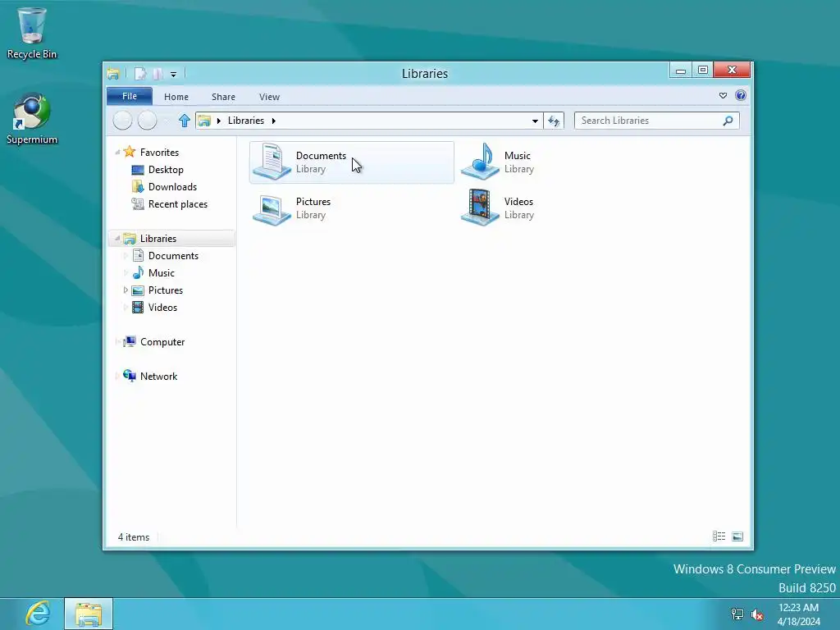Collapse the Favorites tree group
This screenshot has width=840, height=630.
point(117,153)
